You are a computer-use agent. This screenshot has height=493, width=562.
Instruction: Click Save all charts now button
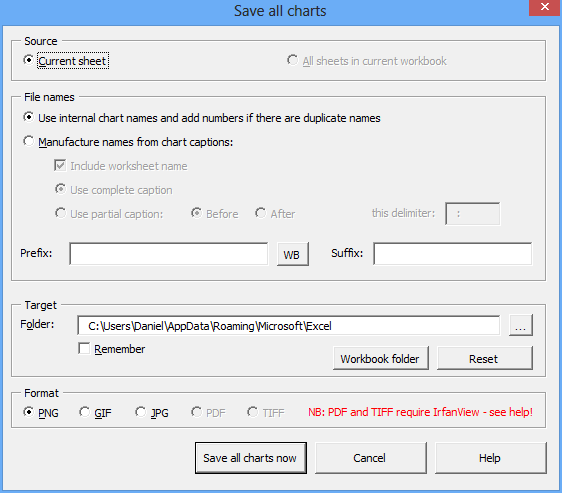click(251, 458)
